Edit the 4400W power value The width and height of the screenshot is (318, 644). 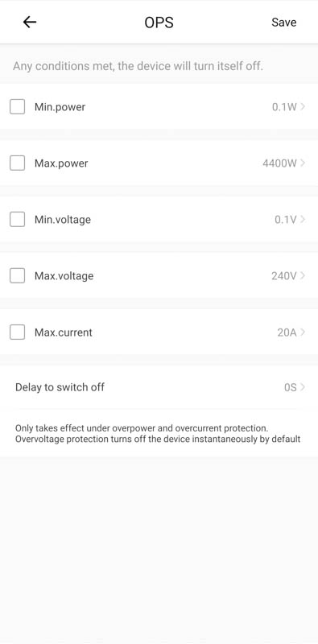(x=279, y=163)
